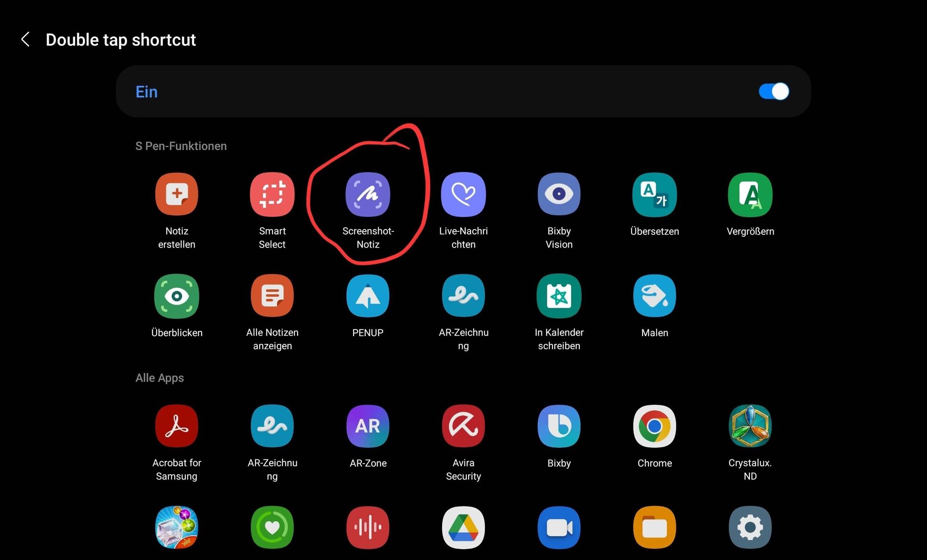This screenshot has height=560, width=927.
Task: Choose the colorful gem puzzle game icon
Action: (x=177, y=528)
